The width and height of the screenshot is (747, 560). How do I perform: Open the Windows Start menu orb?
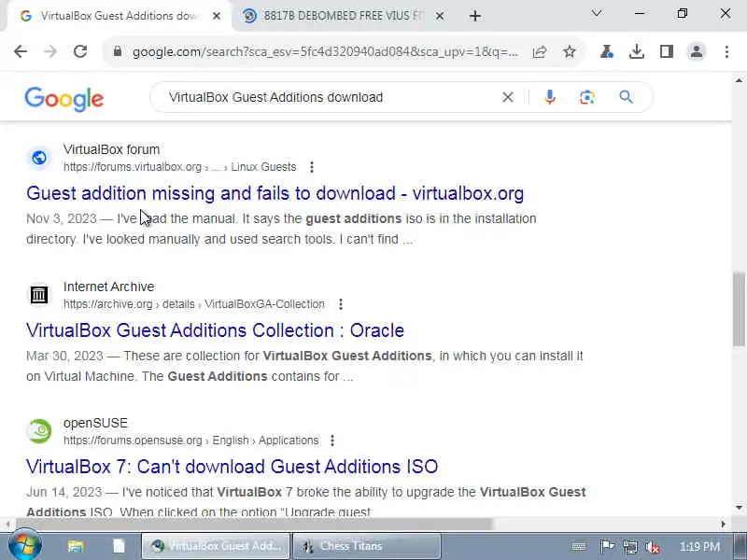(24, 546)
